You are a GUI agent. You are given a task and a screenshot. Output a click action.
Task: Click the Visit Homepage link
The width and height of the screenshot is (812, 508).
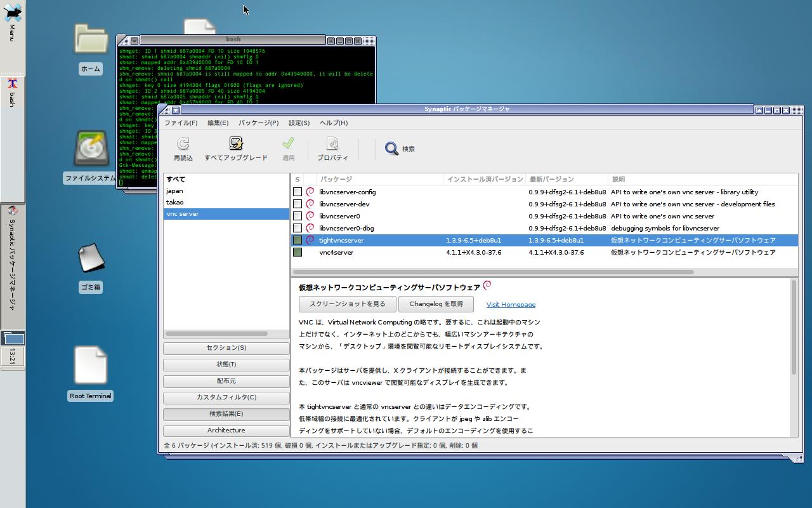click(511, 305)
